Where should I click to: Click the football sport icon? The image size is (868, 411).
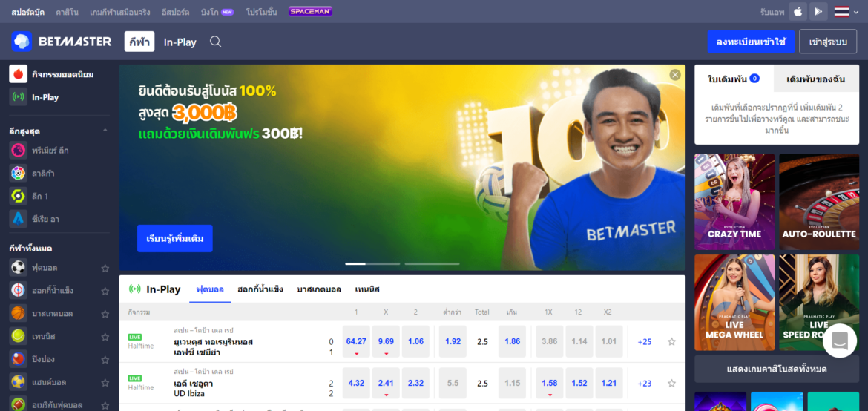[19, 268]
